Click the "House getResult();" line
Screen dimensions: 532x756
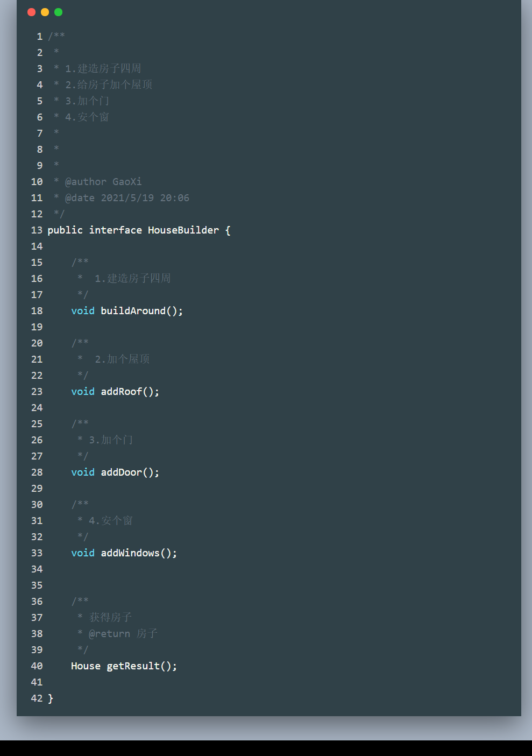click(124, 666)
